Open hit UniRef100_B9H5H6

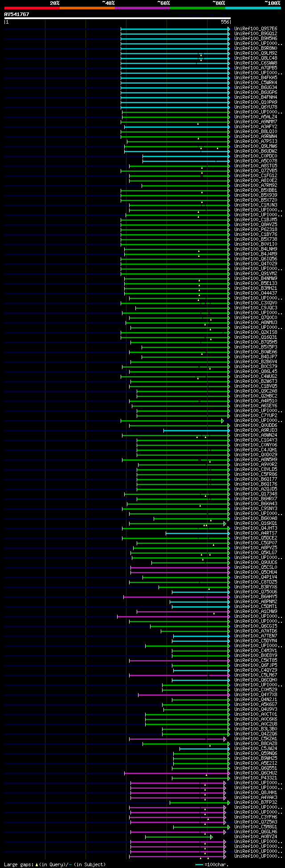256,38
